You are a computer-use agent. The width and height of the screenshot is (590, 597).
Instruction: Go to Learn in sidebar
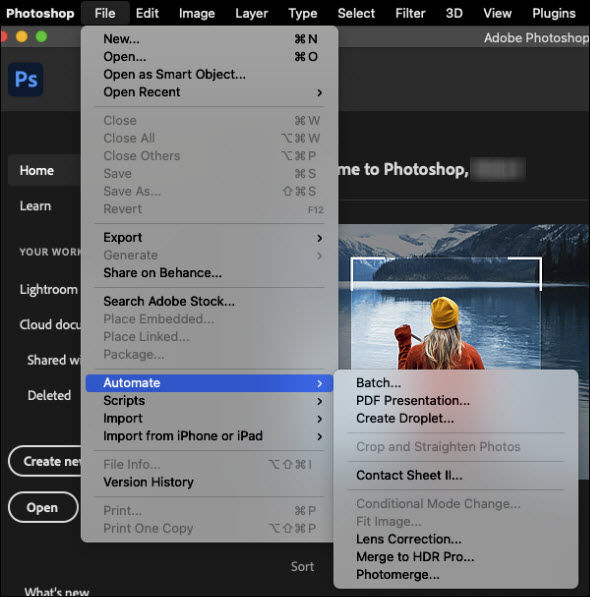click(35, 206)
